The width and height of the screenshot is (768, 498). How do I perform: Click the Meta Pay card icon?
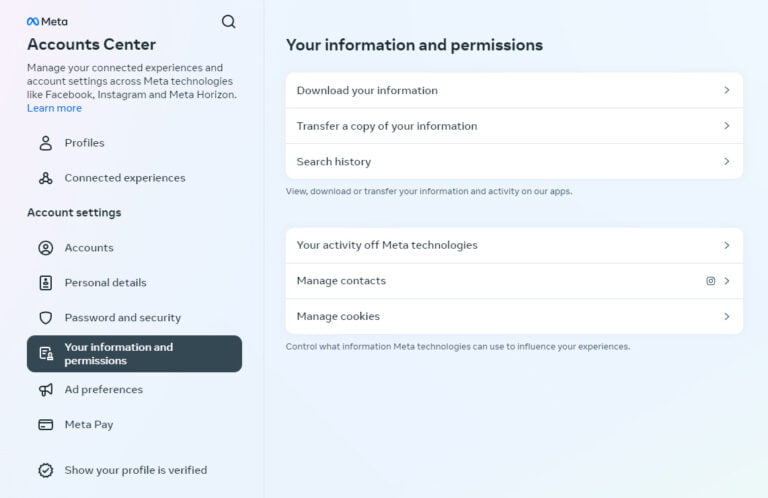(46, 425)
